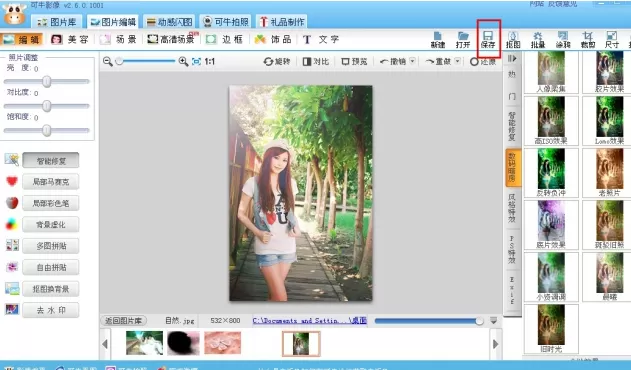Select the black ink blot filmstrip thumbnail
Image resolution: width=631 pixels, height=370 pixels.
[x=183, y=343]
